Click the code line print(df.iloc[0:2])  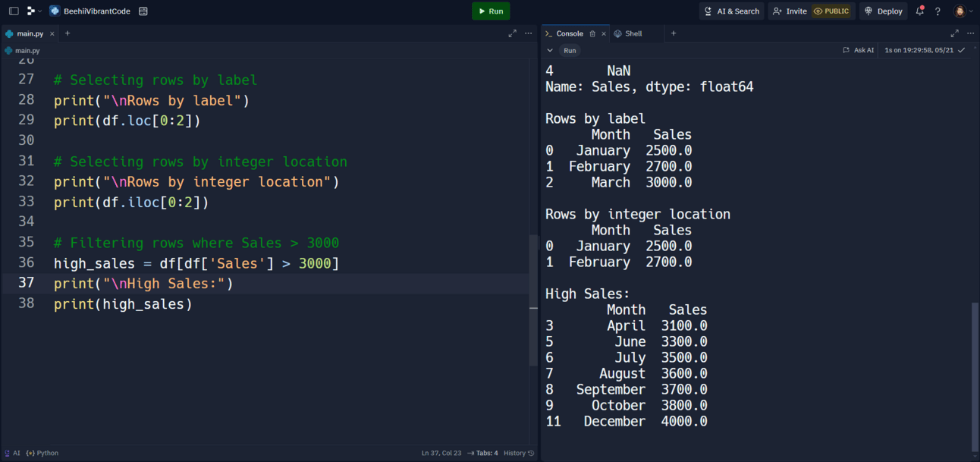[131, 202]
